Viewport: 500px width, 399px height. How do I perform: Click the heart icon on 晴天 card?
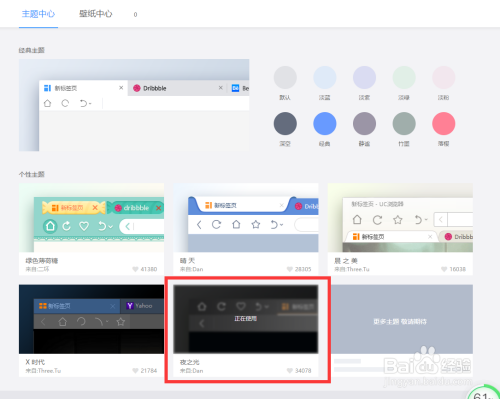289,269
